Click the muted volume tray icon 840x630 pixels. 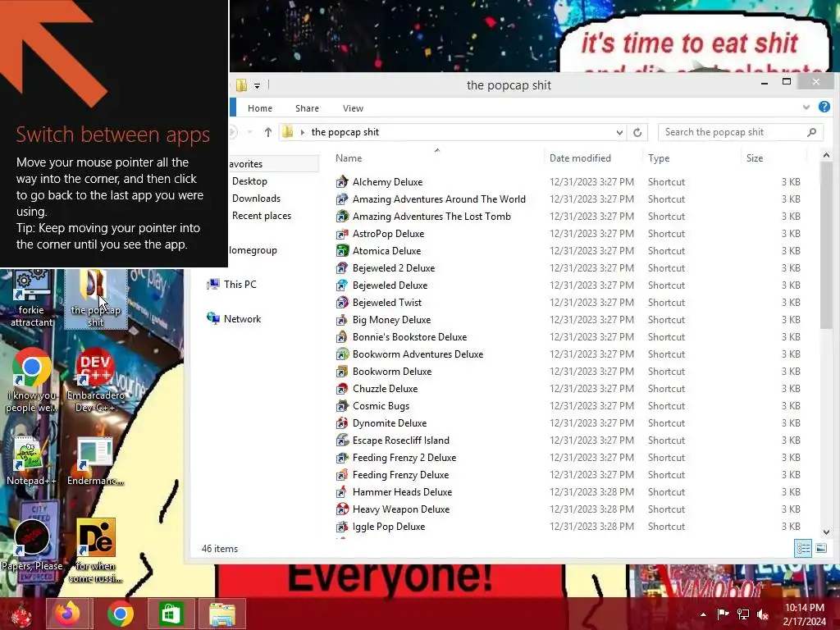(x=763, y=614)
